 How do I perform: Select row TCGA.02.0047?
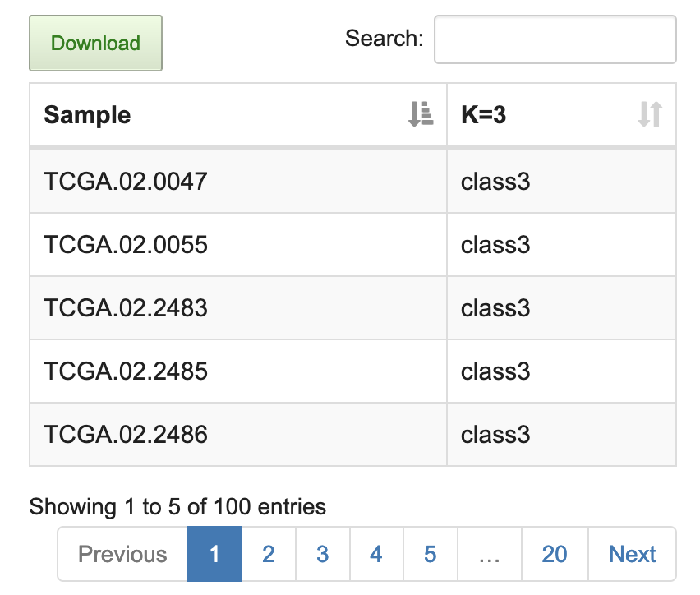click(126, 182)
